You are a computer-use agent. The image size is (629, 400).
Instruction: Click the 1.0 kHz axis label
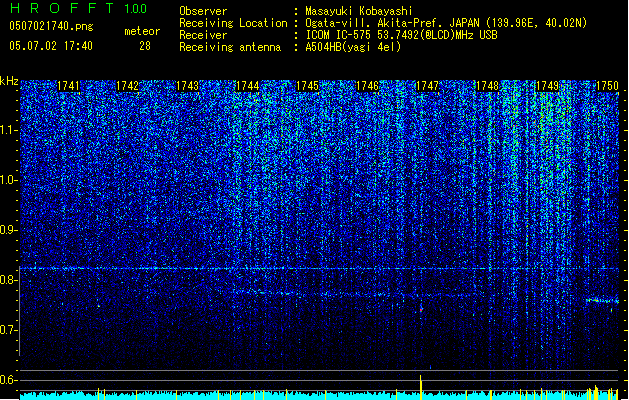tap(9, 180)
